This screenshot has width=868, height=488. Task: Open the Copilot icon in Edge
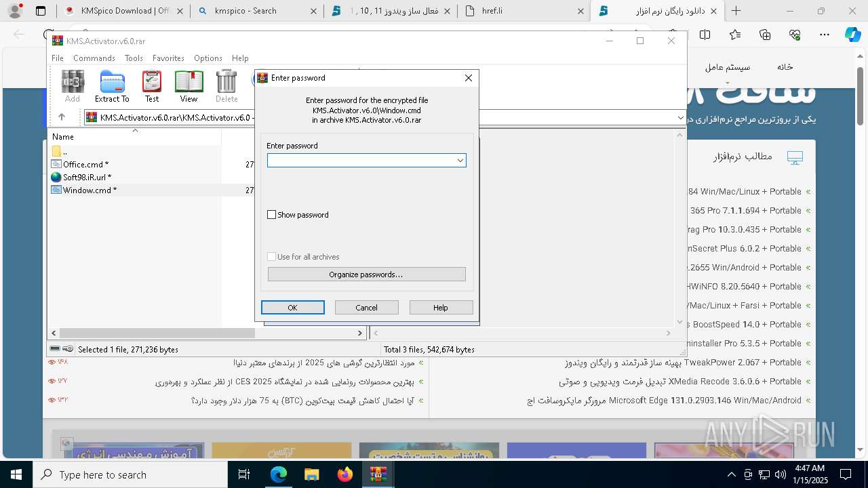pyautogui.click(x=852, y=35)
